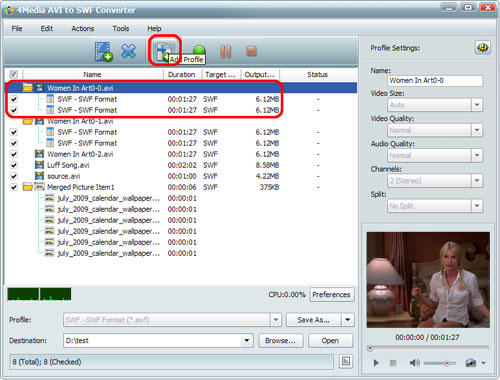500x380 pixels.
Task: Toggle the select-all checkbox in header
Action: pyautogui.click(x=14, y=74)
